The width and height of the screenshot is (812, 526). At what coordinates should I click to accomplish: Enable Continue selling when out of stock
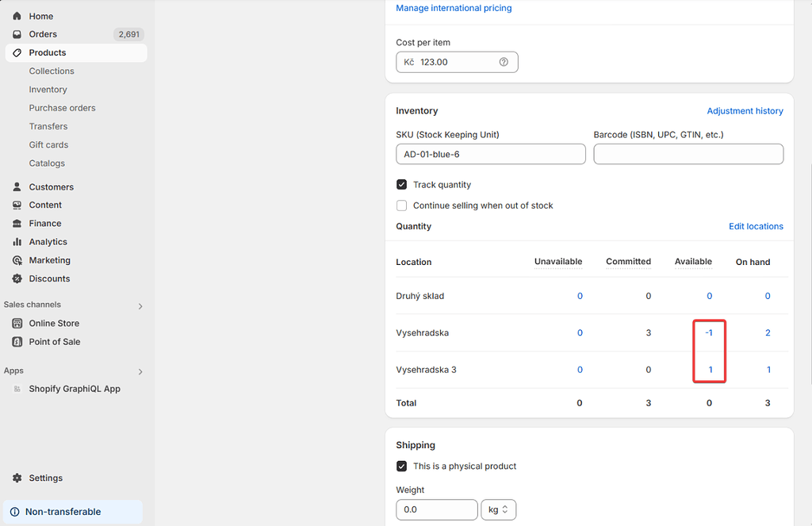(401, 205)
